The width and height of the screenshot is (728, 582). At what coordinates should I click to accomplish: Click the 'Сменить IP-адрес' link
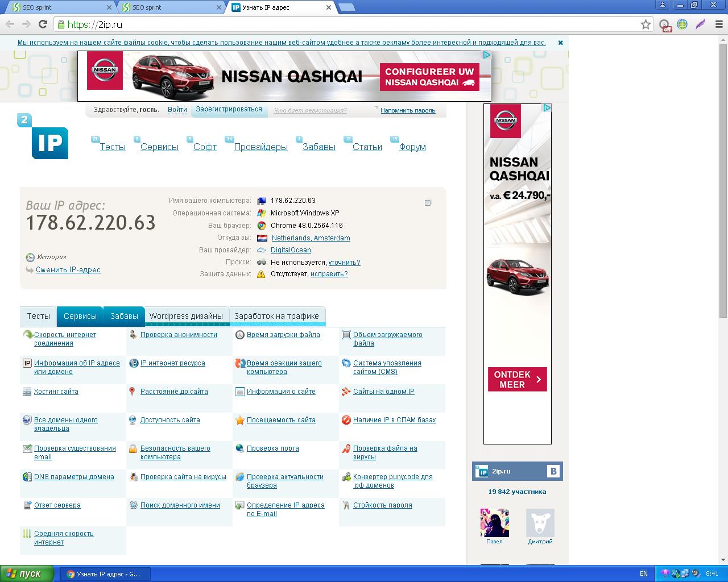coord(68,269)
